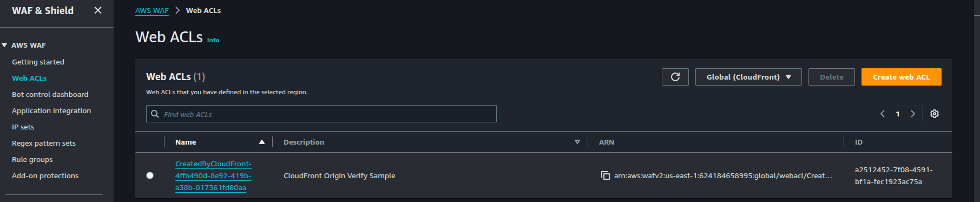Focus the Find web ACLs search field
Screen dimensions: 980x202
click(321, 114)
